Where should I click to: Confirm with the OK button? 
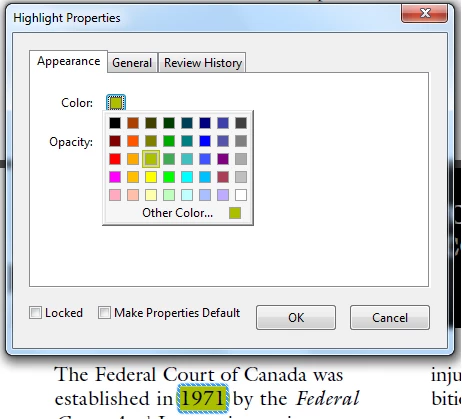click(296, 317)
